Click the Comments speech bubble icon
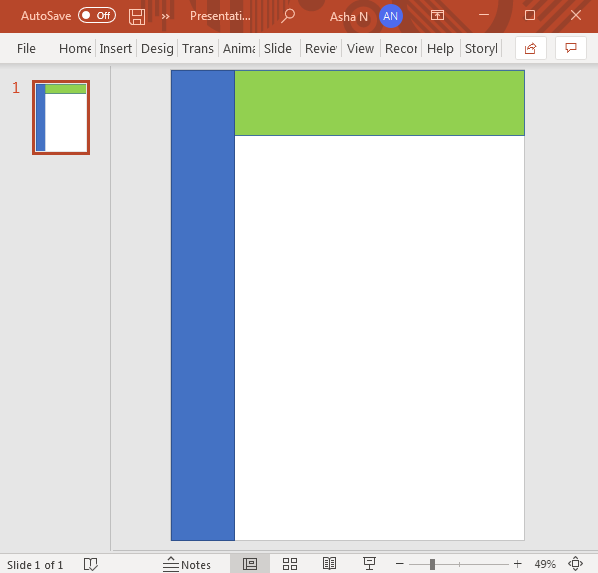Image resolution: width=598 pixels, height=573 pixels. click(x=571, y=48)
